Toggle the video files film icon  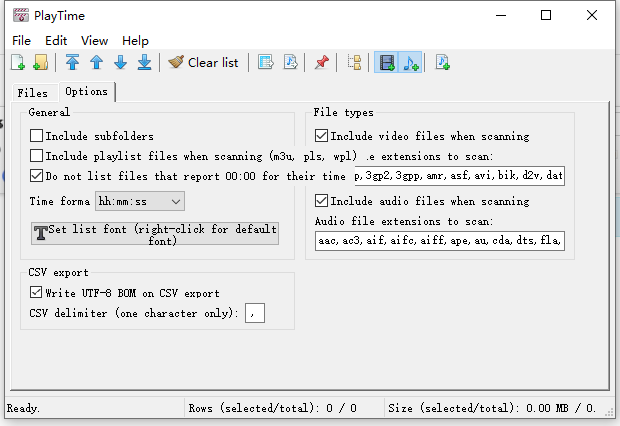(x=387, y=62)
